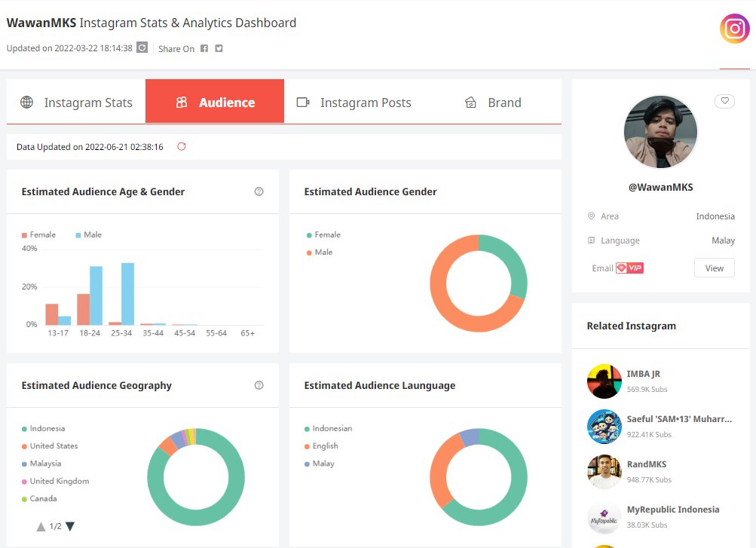Click the Indonesia area value
Image resolution: width=756 pixels, height=548 pixels.
(x=715, y=216)
